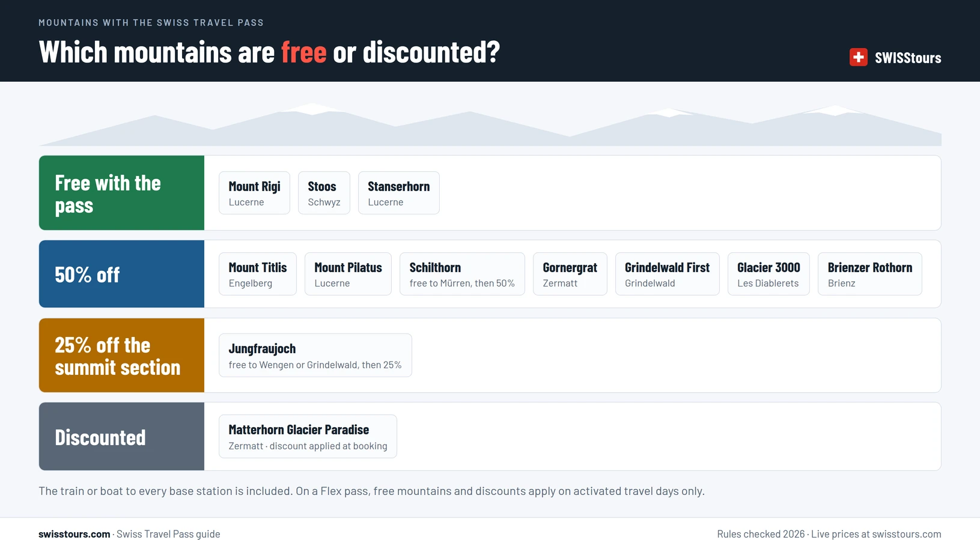Click the blue '50% off' label
This screenshot has height=540, width=980.
tap(121, 274)
